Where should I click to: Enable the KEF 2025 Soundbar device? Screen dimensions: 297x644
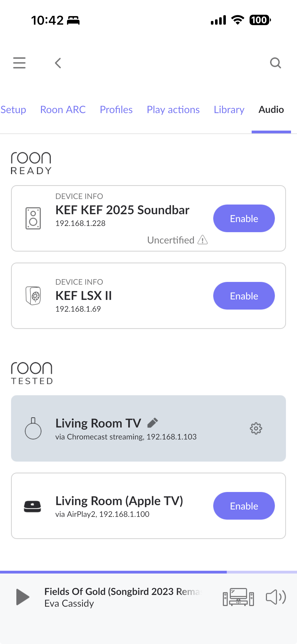(x=244, y=219)
